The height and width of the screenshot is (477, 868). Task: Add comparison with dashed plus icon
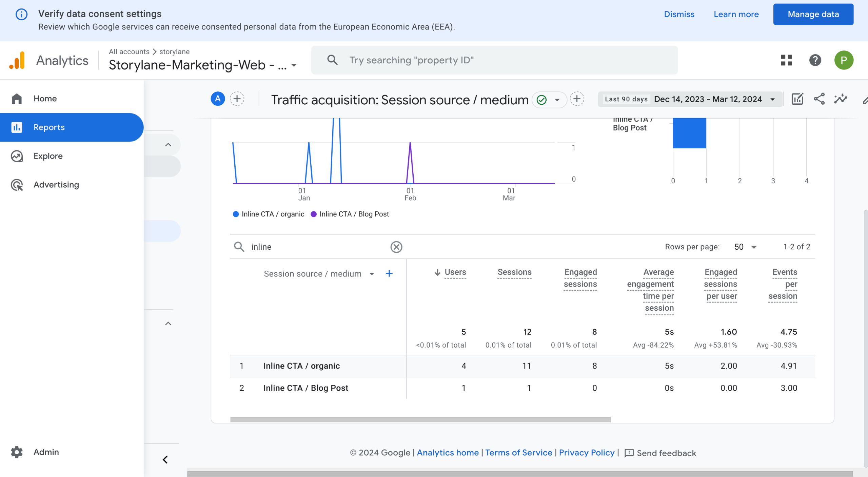coord(237,99)
